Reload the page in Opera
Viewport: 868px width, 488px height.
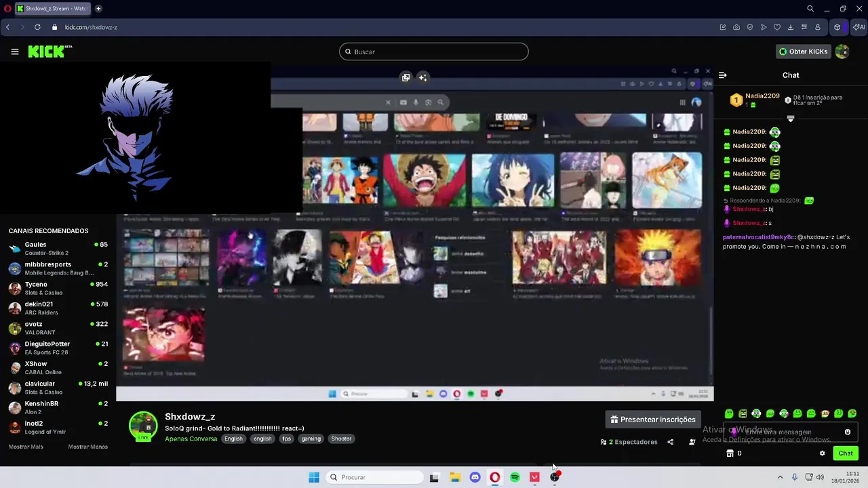click(37, 27)
